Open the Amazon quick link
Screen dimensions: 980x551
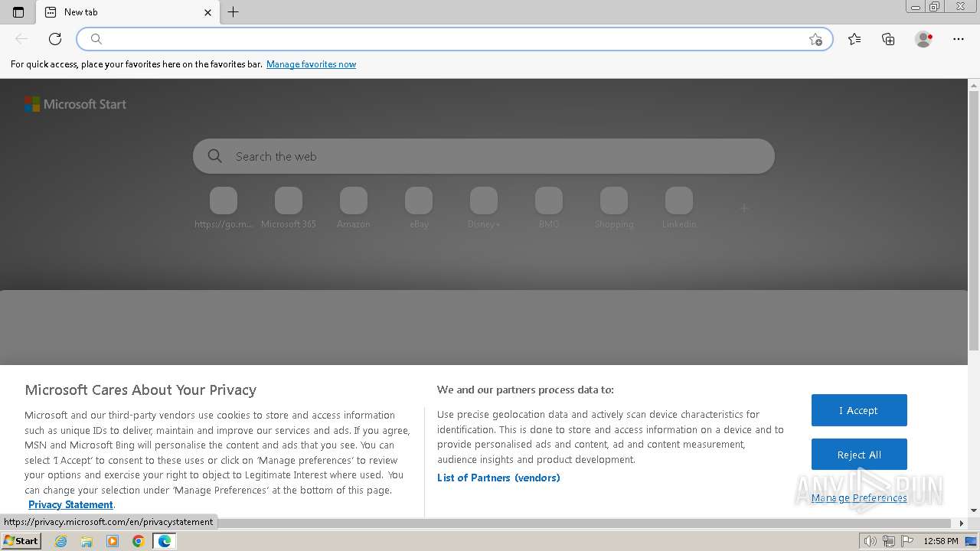pos(354,208)
